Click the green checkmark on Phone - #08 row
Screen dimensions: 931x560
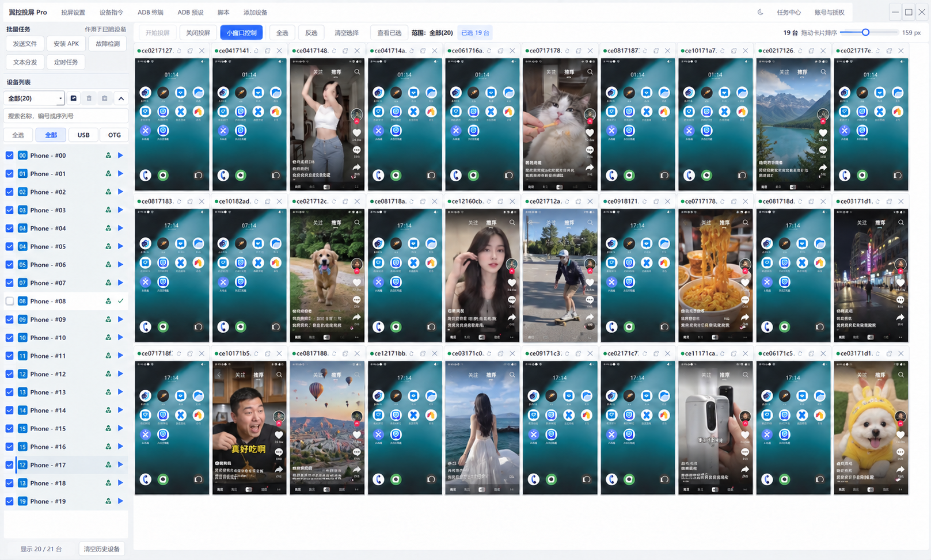tap(120, 301)
